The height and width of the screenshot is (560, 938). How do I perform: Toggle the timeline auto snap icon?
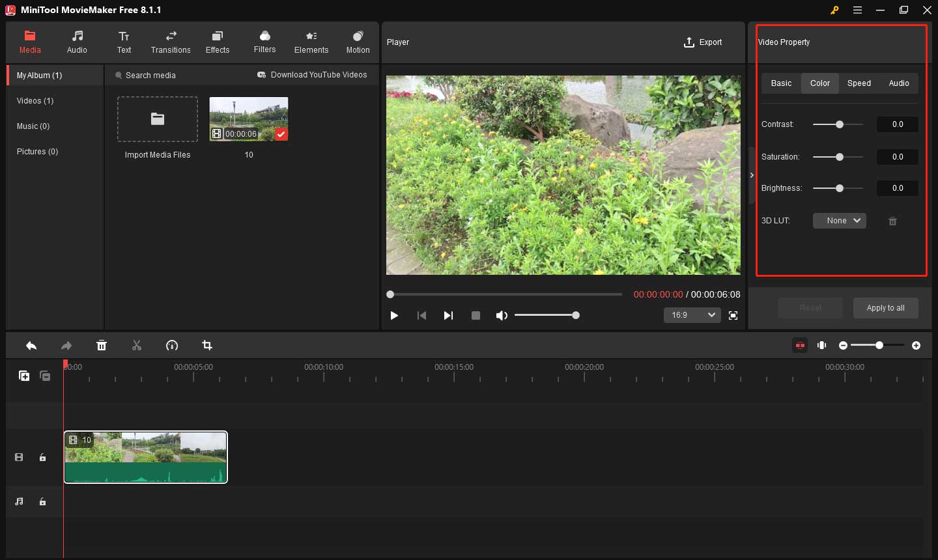pyautogui.click(x=800, y=345)
